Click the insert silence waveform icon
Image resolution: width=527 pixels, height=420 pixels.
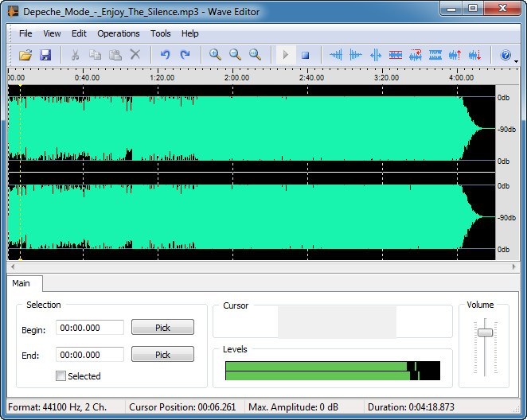click(x=376, y=55)
